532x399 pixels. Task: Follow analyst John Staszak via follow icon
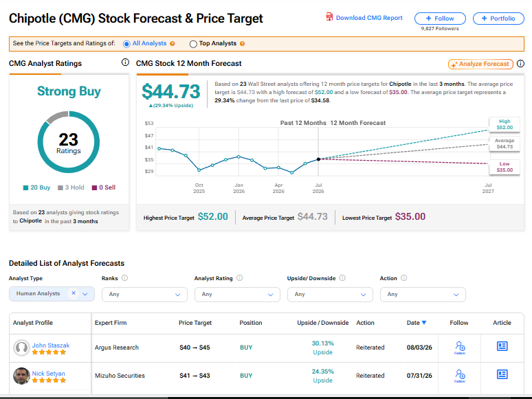pos(460,347)
